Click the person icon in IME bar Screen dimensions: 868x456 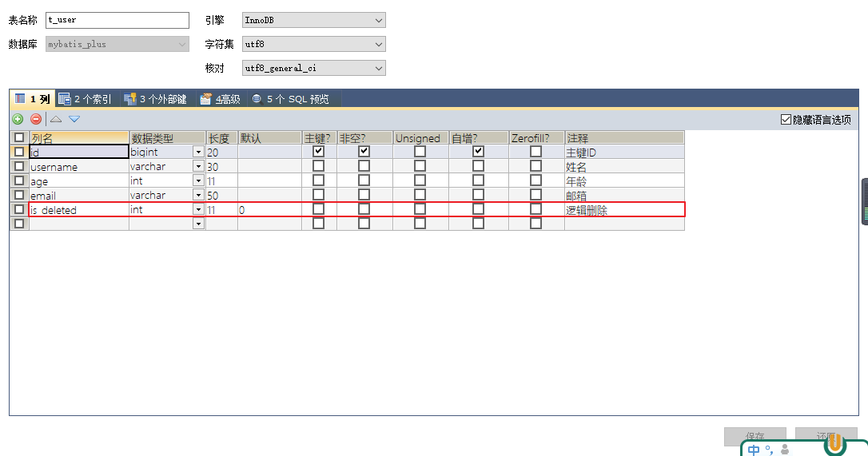coord(784,450)
